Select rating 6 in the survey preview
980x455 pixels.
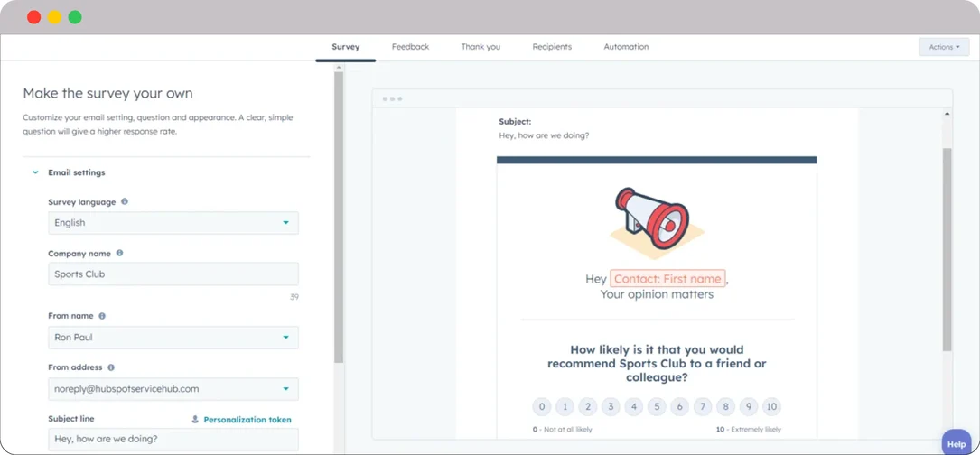[680, 407]
